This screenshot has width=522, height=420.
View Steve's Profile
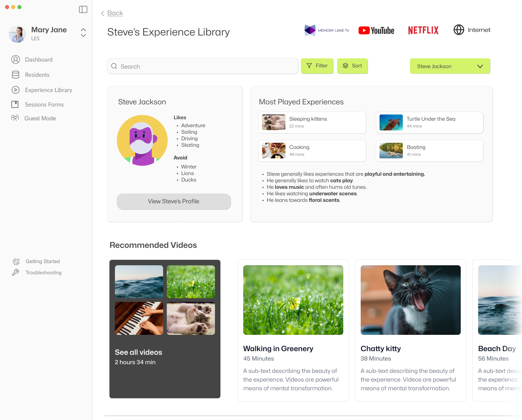tap(174, 201)
